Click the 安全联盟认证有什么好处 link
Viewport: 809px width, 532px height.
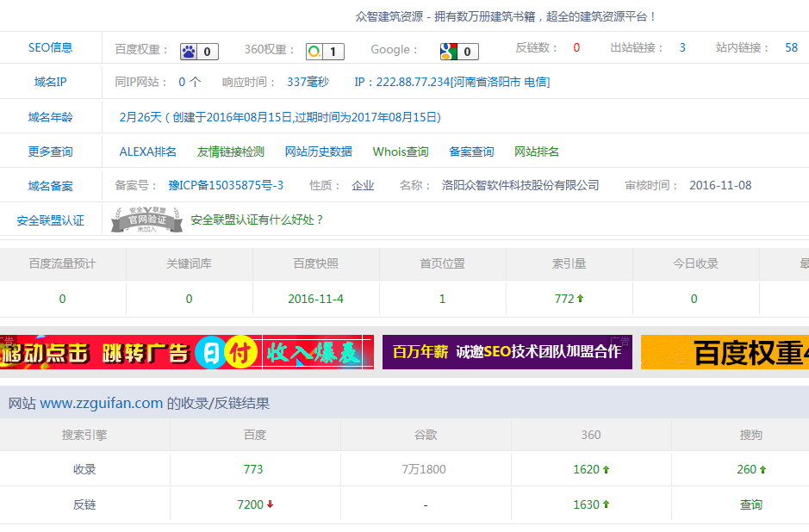click(257, 220)
